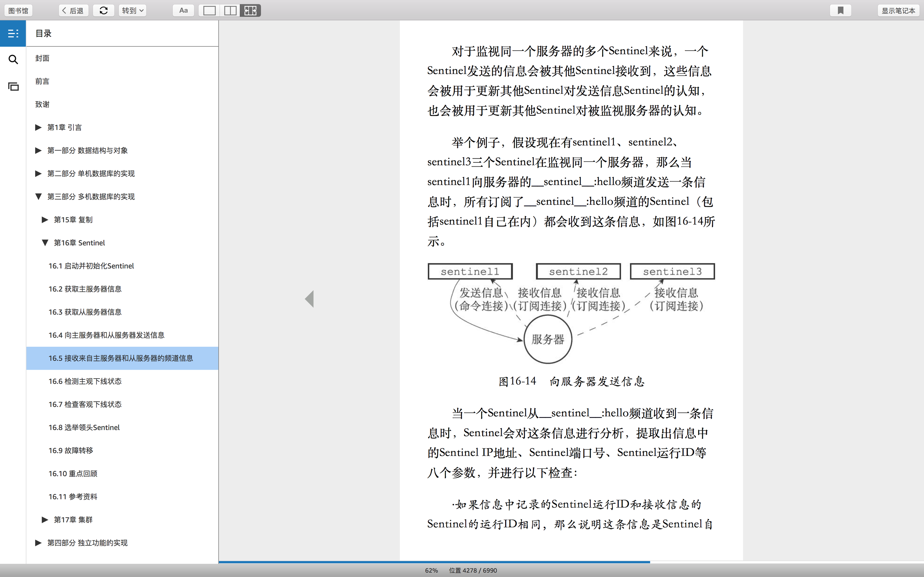Collapse 第16章 Sentinel chapter

click(x=45, y=243)
